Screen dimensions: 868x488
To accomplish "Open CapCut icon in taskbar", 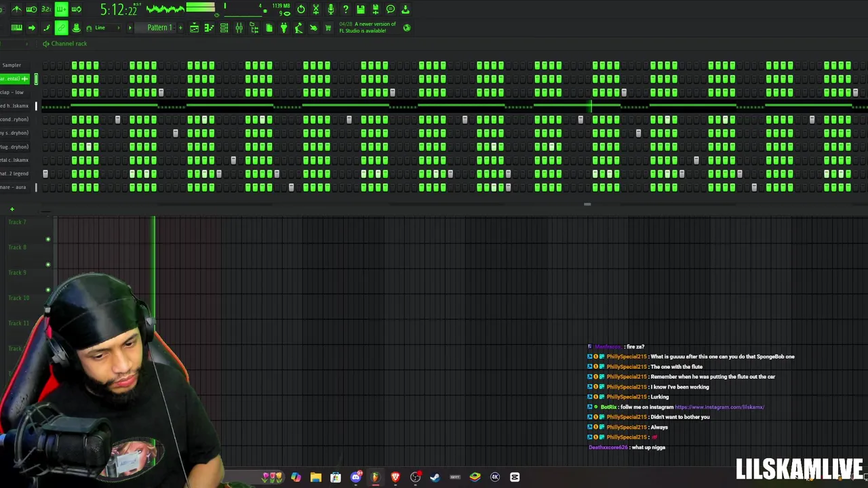I will coord(515,477).
